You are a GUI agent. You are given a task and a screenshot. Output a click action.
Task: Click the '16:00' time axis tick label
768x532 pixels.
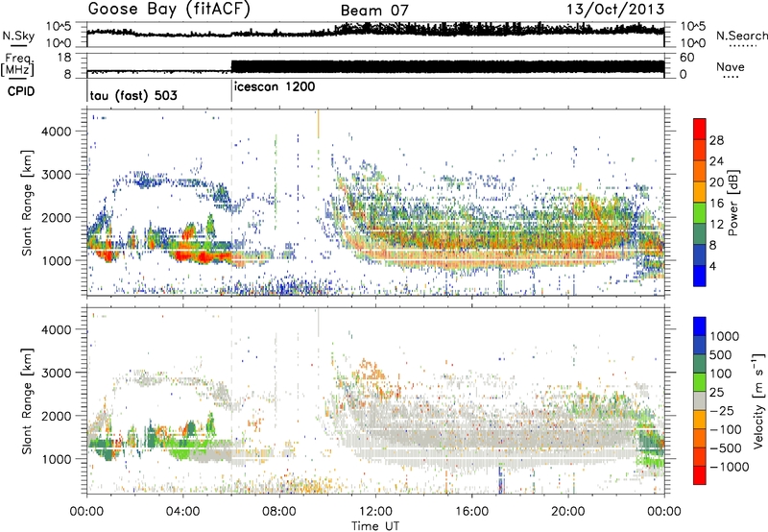pyautogui.click(x=471, y=511)
